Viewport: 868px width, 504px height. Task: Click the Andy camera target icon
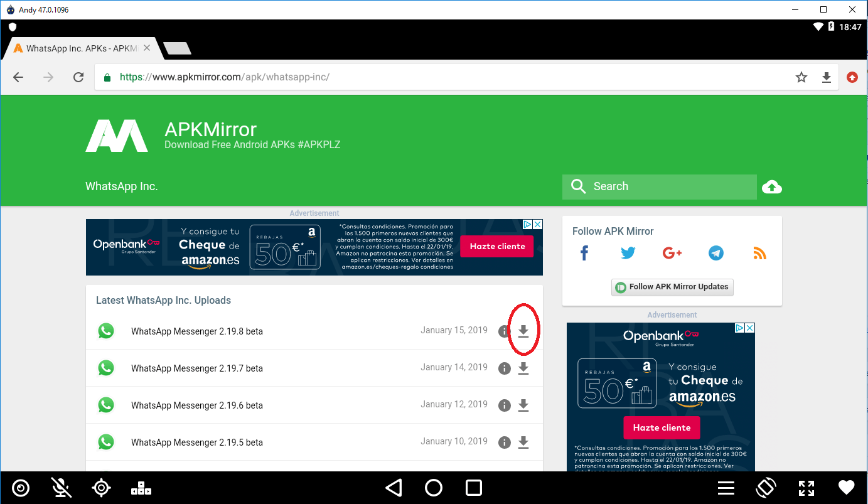(x=21, y=488)
